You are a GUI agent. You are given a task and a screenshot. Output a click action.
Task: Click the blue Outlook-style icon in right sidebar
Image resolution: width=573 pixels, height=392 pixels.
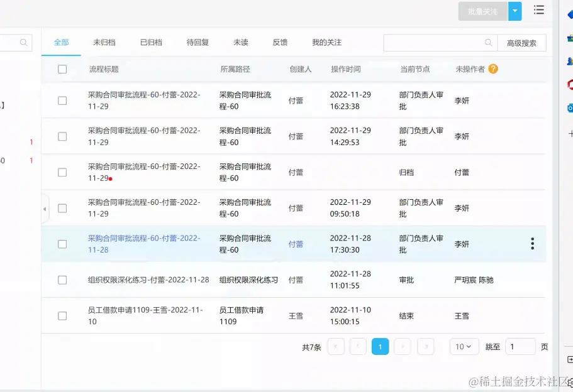click(x=570, y=108)
